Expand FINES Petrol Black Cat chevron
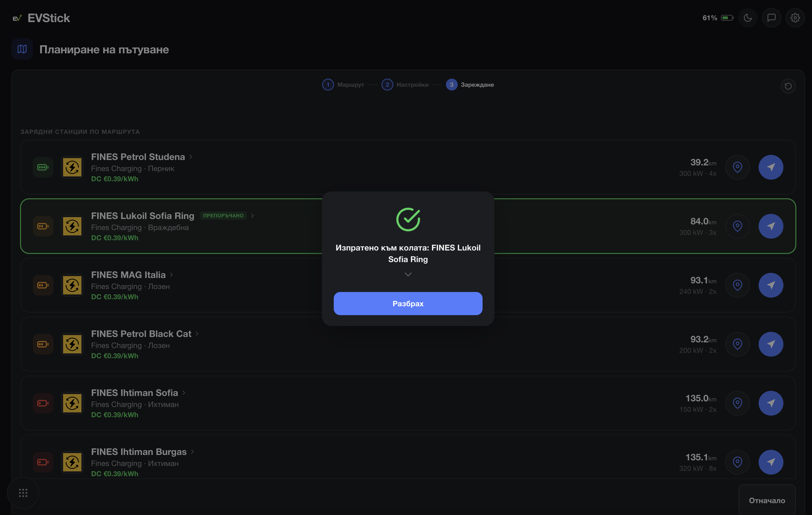 tap(197, 333)
